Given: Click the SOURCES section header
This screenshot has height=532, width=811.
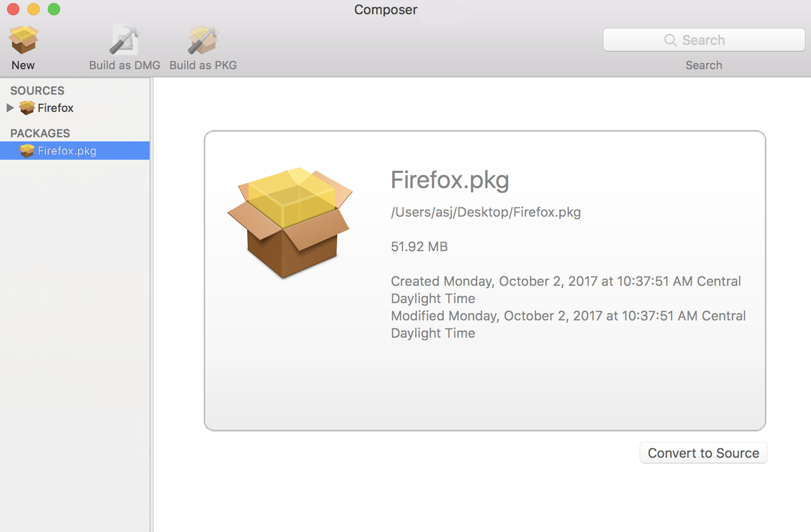Looking at the screenshot, I should pos(37,91).
